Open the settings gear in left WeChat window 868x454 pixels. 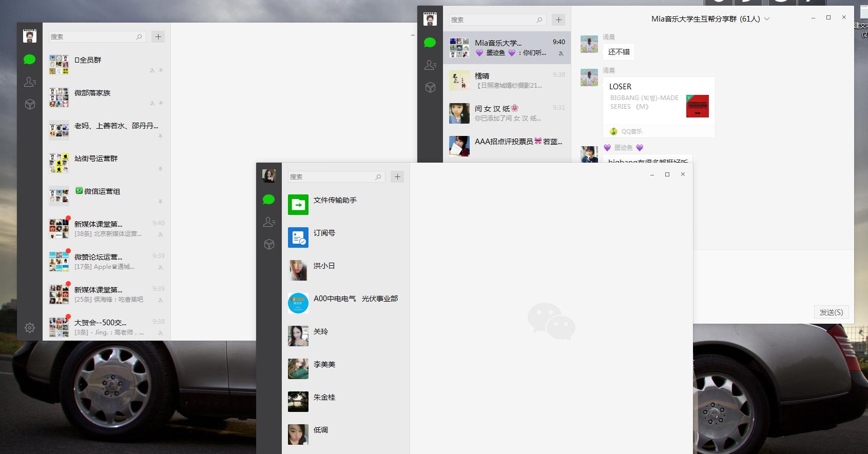pos(30,328)
